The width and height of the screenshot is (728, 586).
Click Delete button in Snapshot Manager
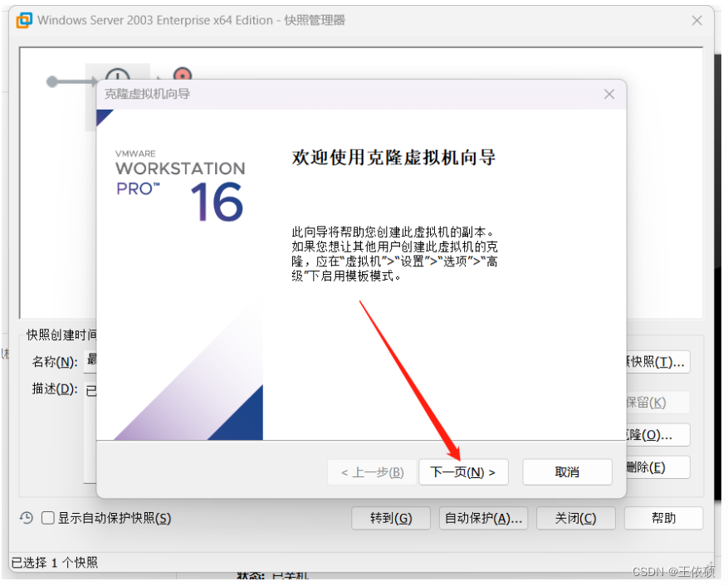[658, 467]
